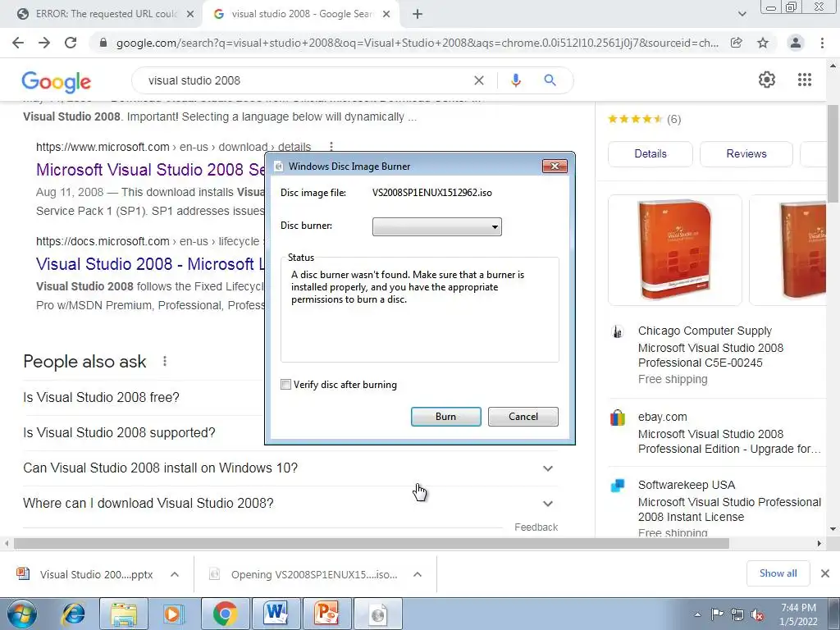Open Chrome's tab search chevron
This screenshot has width=840, height=630.
click(x=742, y=14)
